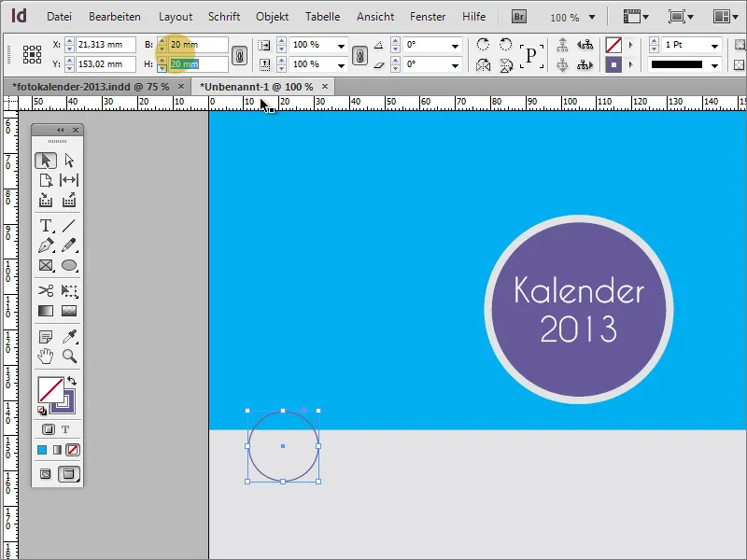The width and height of the screenshot is (747, 560).
Task: Click Rotate 90° counterclockwise icon
Action: coord(505,45)
